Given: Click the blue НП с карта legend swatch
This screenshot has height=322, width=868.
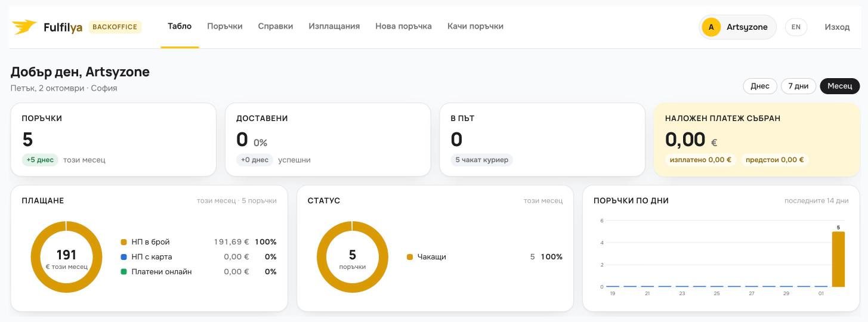Looking at the screenshot, I should (123, 257).
